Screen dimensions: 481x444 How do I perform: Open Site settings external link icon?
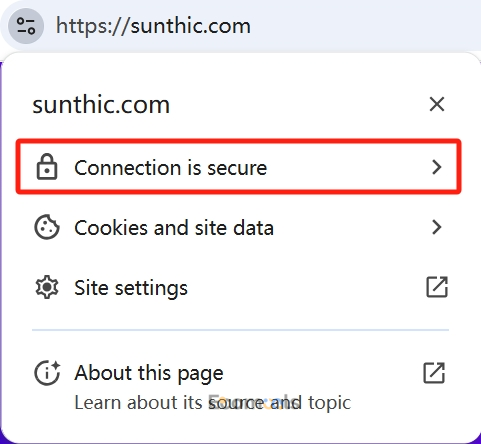click(x=437, y=287)
